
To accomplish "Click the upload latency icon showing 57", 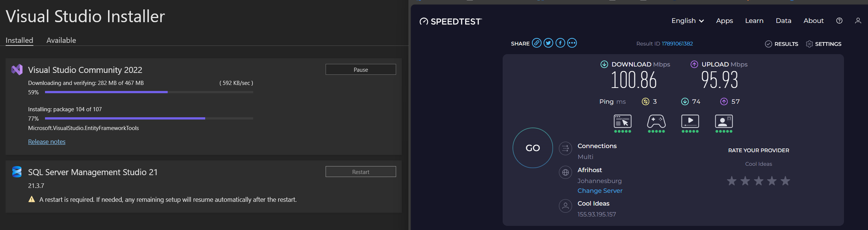I will 724,101.
